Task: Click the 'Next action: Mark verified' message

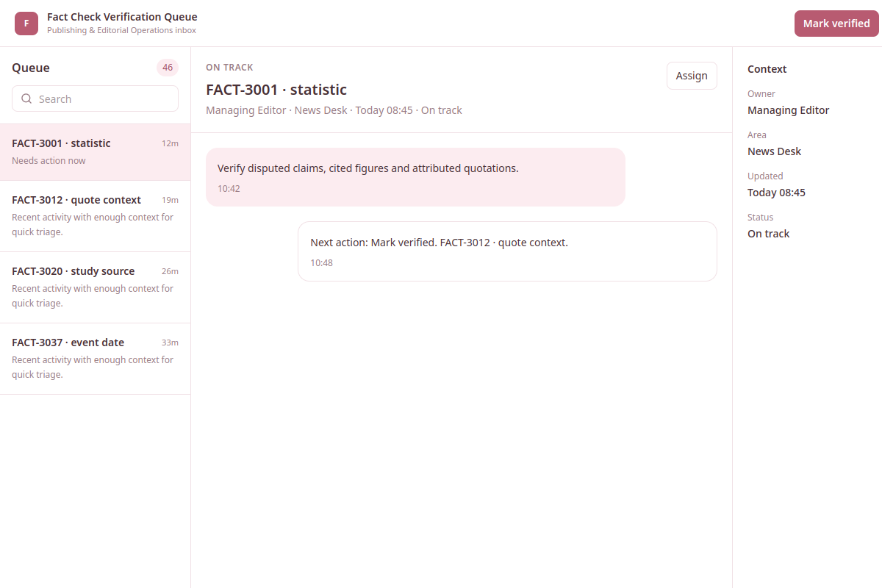Action: pos(507,251)
